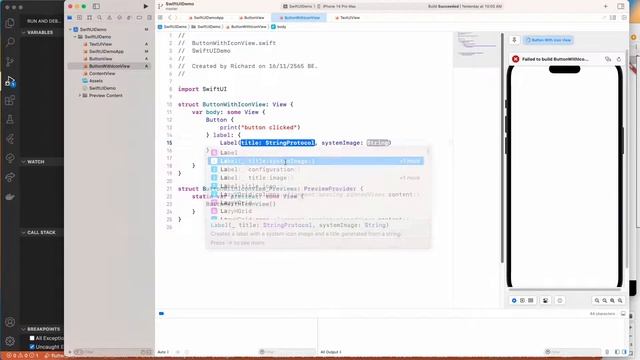
Task: Zoom in the preview canvas
Action: 620,300
